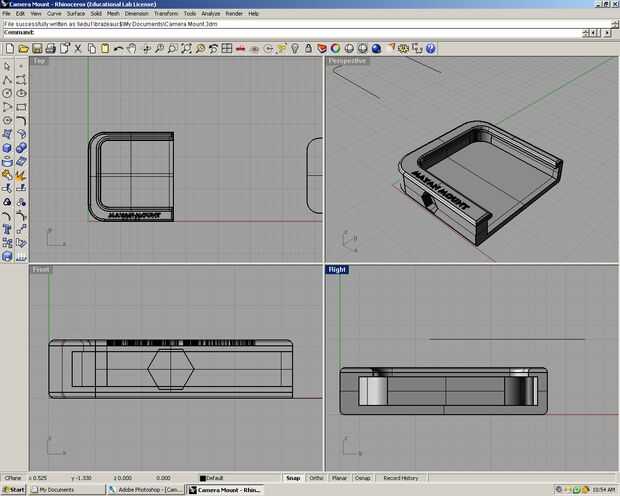
Task: Activate the Perspective viewport title
Action: point(347,61)
